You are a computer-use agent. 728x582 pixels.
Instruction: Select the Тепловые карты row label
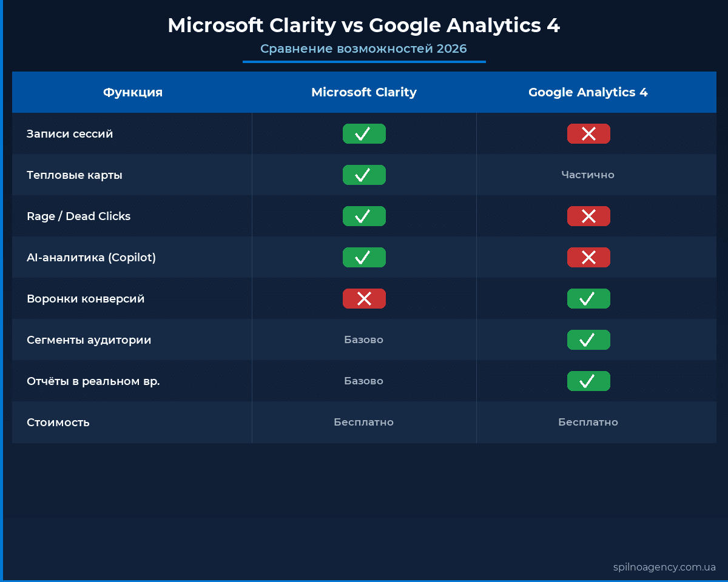pos(75,175)
